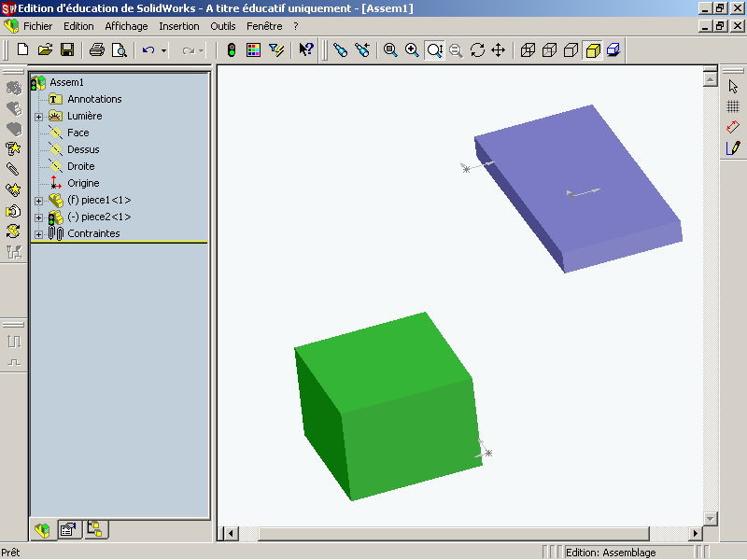This screenshot has width=747, height=560.
Task: Click Zoom to Fit magnifier icon
Action: (x=390, y=50)
